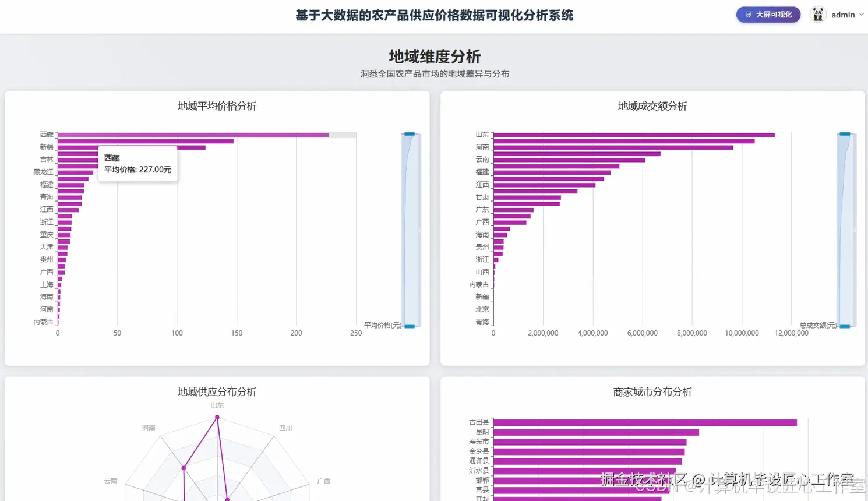Click the 甘肃 label in turnover chart
This screenshot has height=501, width=868.
(482, 197)
